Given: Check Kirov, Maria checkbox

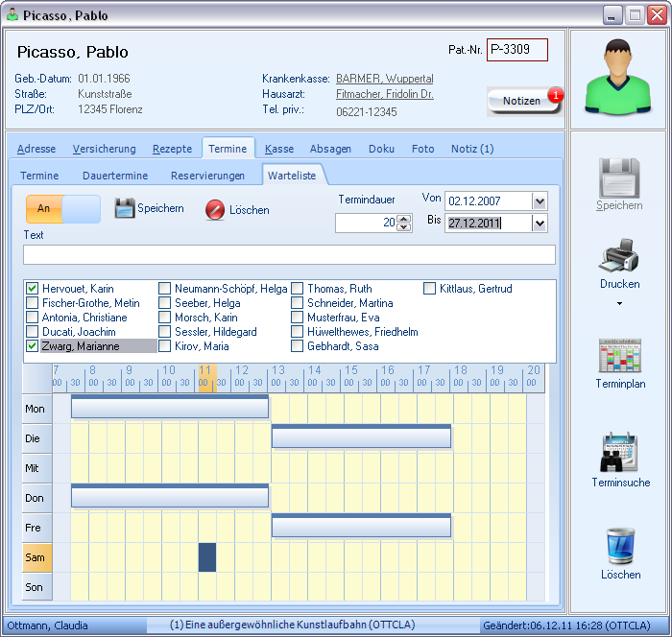Looking at the screenshot, I should 164,345.
